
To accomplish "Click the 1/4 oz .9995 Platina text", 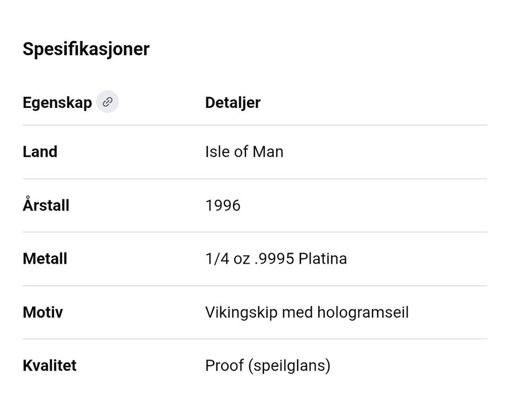I will point(276,259).
